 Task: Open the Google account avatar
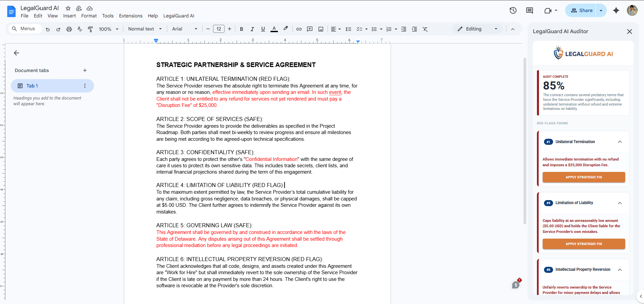[632, 10]
